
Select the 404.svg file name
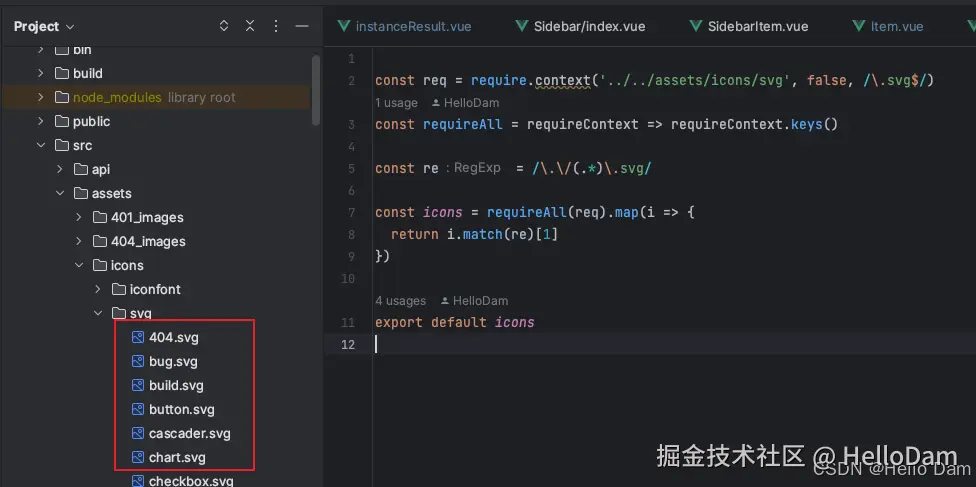tap(174, 338)
